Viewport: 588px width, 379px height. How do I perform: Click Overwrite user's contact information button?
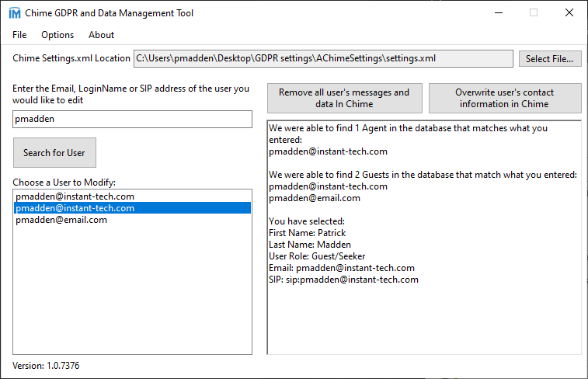[x=505, y=98]
